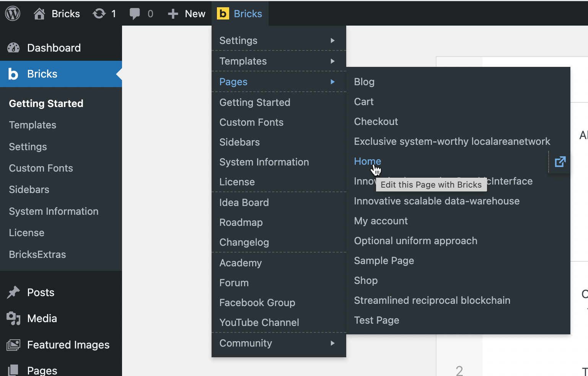Open BricksExtras in the left sidebar
588x376 pixels.
coord(37,254)
